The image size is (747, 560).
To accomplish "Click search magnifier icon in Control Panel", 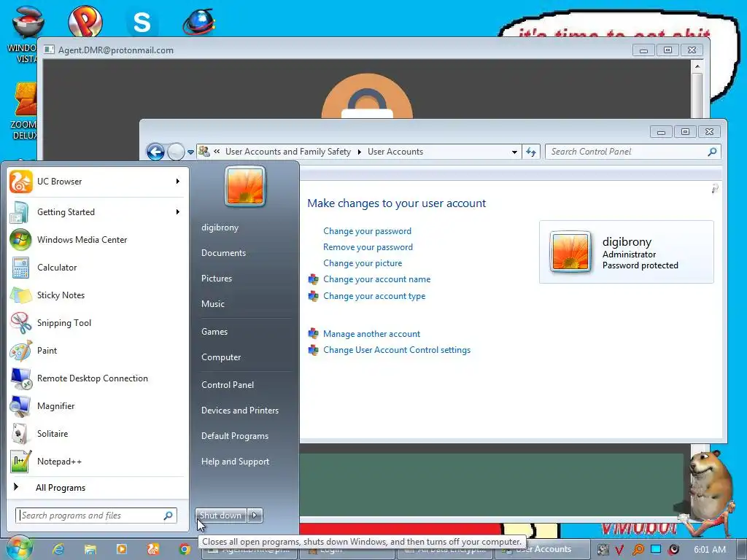I will [x=712, y=152].
